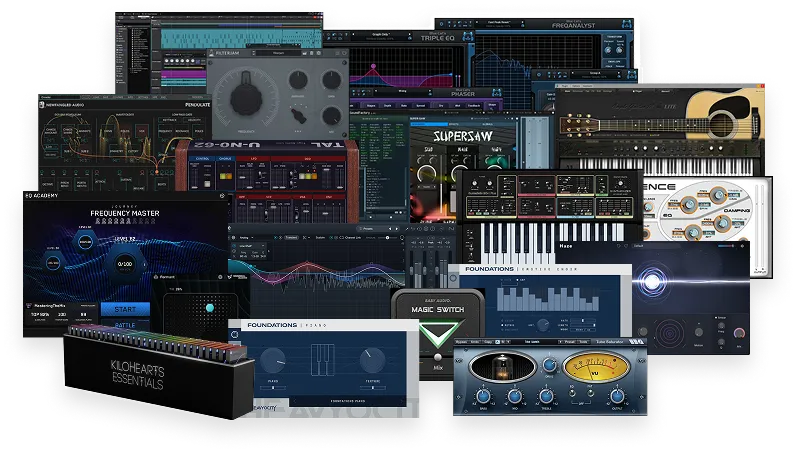Viewport: 797px width, 454px height.
Task: Click Bypass in the Tube Saturator toolbar
Action: point(461,342)
